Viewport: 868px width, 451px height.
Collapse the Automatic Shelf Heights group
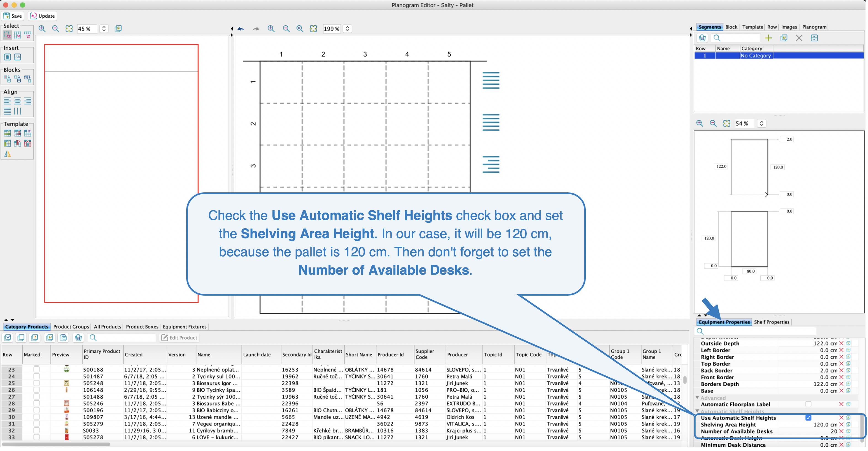pos(697,411)
